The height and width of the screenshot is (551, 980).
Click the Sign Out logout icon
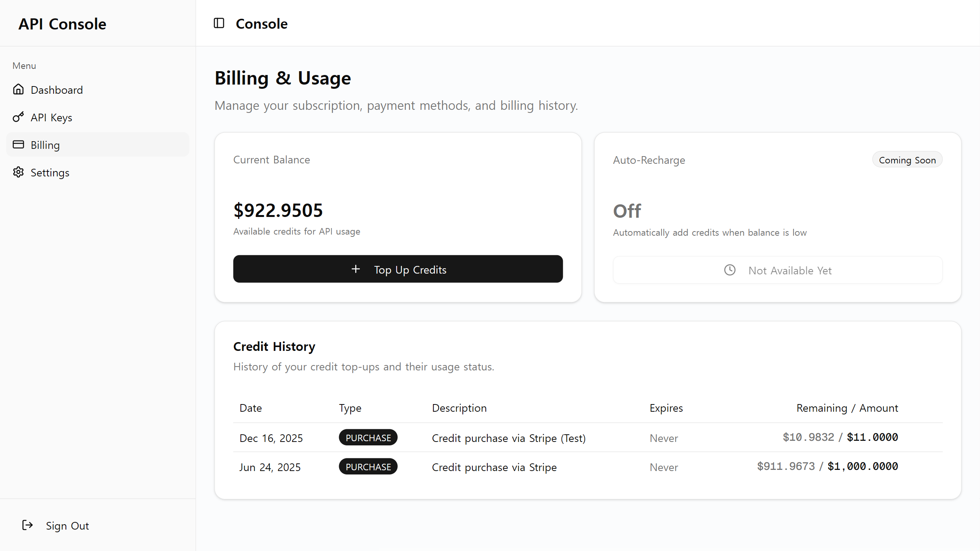click(27, 525)
